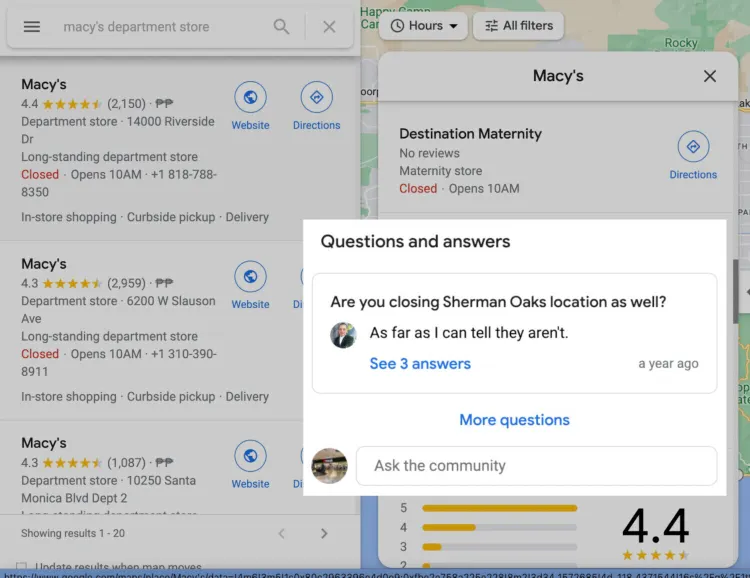Click the question about Sherman Oaks location

pyautogui.click(x=498, y=302)
